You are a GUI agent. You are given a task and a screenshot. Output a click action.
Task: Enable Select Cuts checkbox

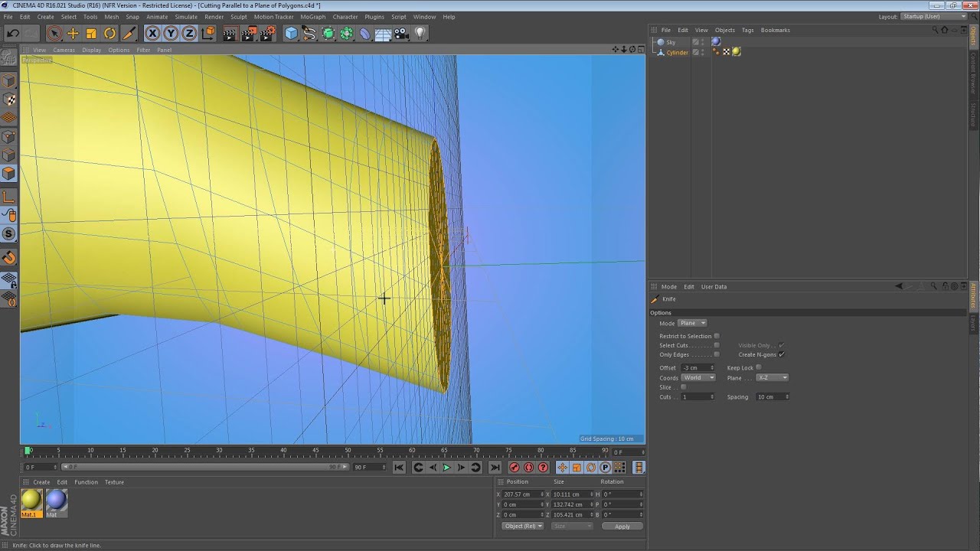click(x=717, y=345)
